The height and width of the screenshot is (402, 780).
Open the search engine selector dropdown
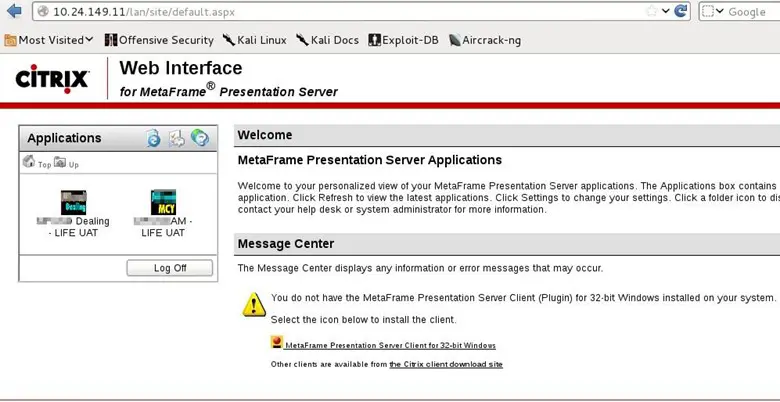(x=713, y=12)
